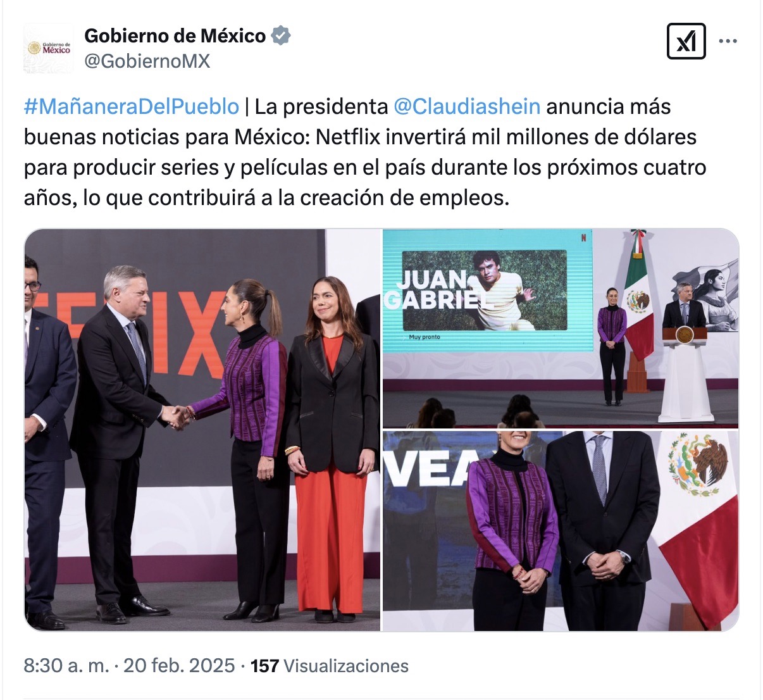Click the 157 Visualizaciones view count

[x=330, y=666]
